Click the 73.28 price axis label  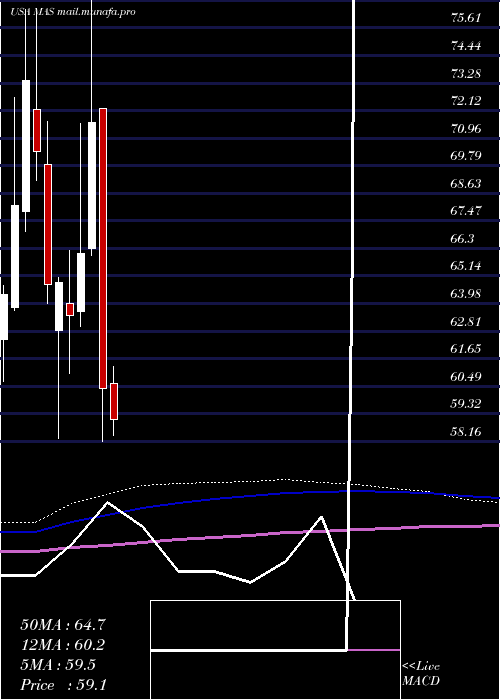pyautogui.click(x=466, y=73)
